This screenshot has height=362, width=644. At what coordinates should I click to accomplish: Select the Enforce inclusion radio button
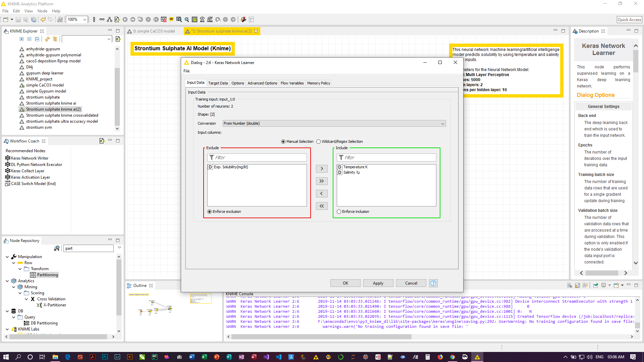point(339,212)
